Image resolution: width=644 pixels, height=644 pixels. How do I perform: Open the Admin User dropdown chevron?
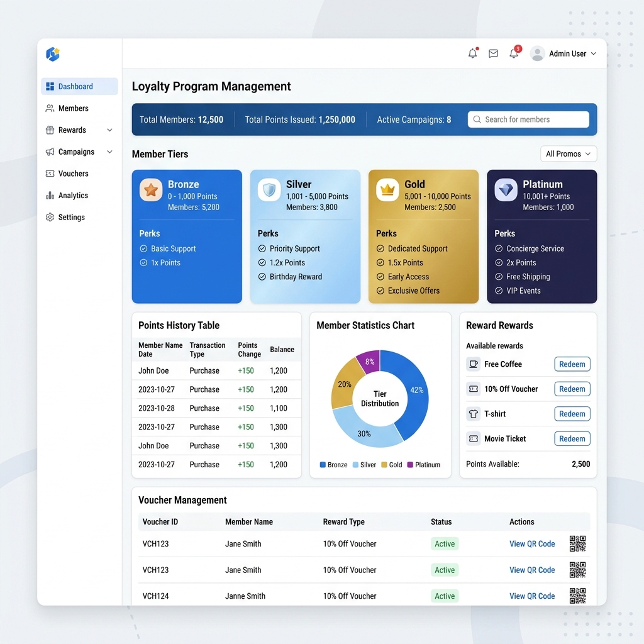click(594, 54)
